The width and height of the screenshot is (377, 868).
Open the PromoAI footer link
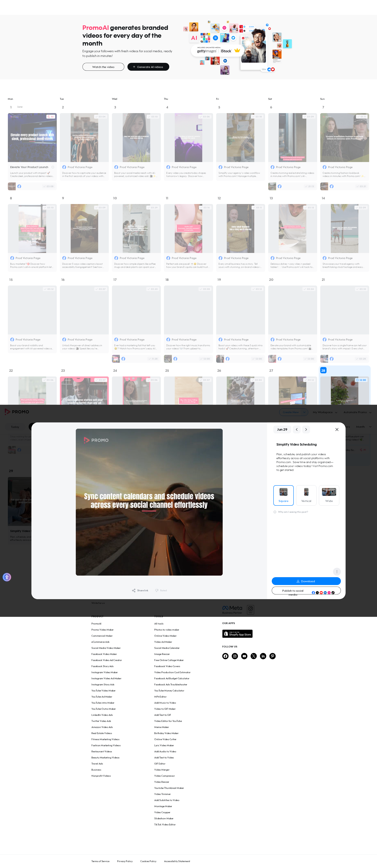[96, 624]
